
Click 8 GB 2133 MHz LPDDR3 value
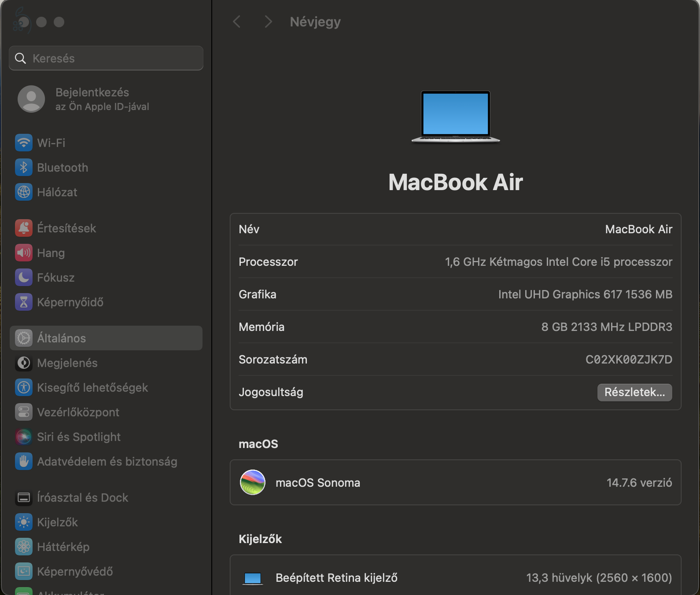(607, 327)
